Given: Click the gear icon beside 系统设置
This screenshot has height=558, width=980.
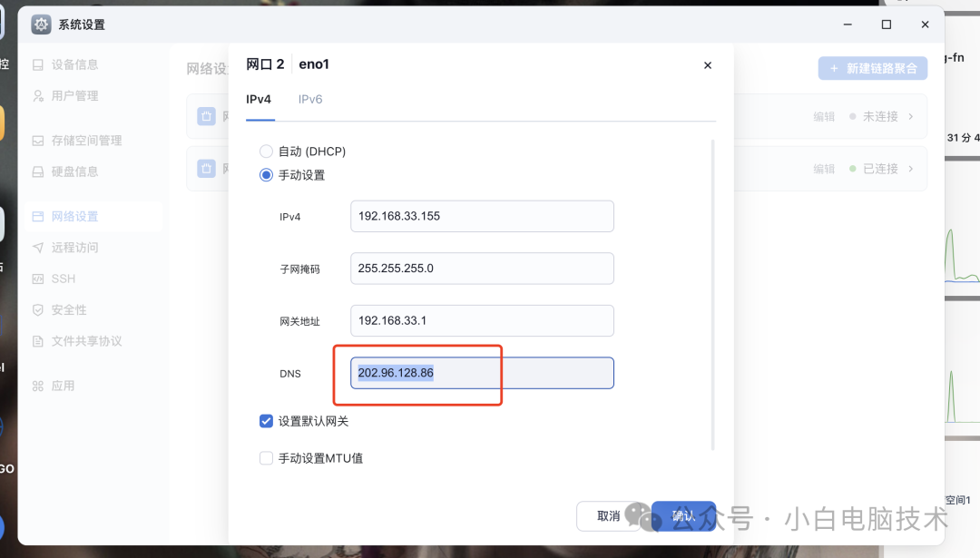Looking at the screenshot, I should click(x=41, y=24).
